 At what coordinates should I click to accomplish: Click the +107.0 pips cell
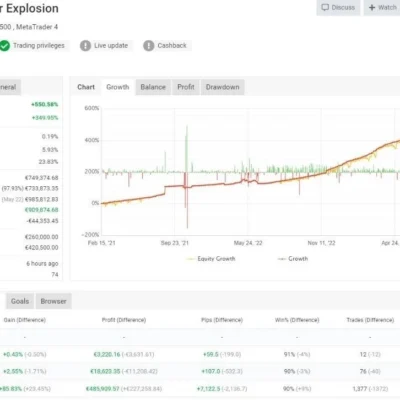(x=211, y=371)
